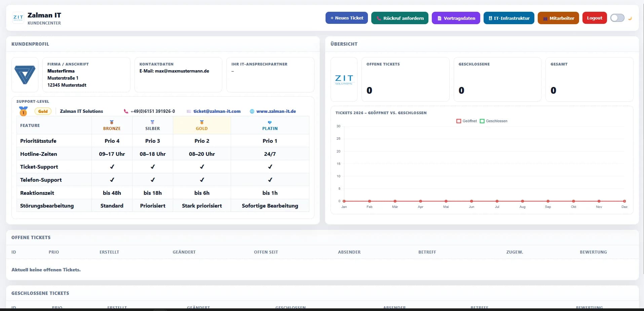
Task: Click the 'Störungsbearbeitung' feature row label
Action: pyautogui.click(x=47, y=206)
